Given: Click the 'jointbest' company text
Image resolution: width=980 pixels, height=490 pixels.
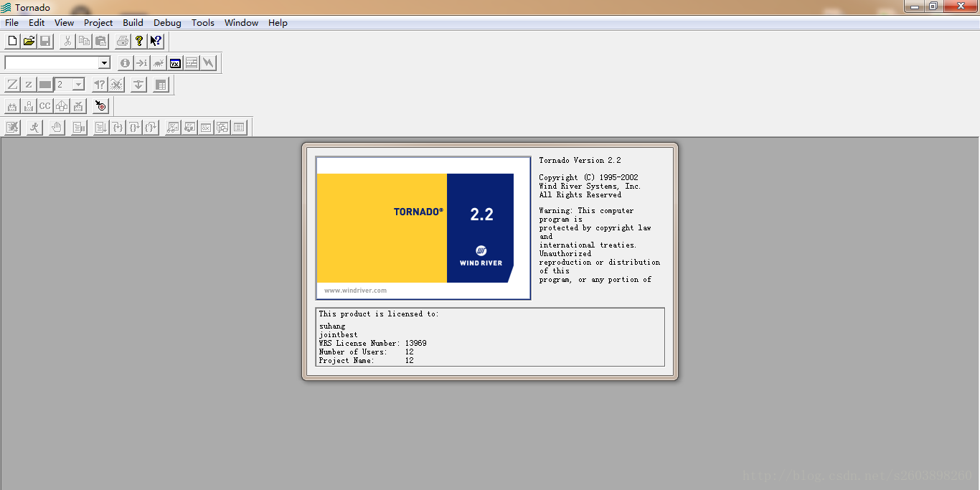Looking at the screenshot, I should click(x=338, y=335).
